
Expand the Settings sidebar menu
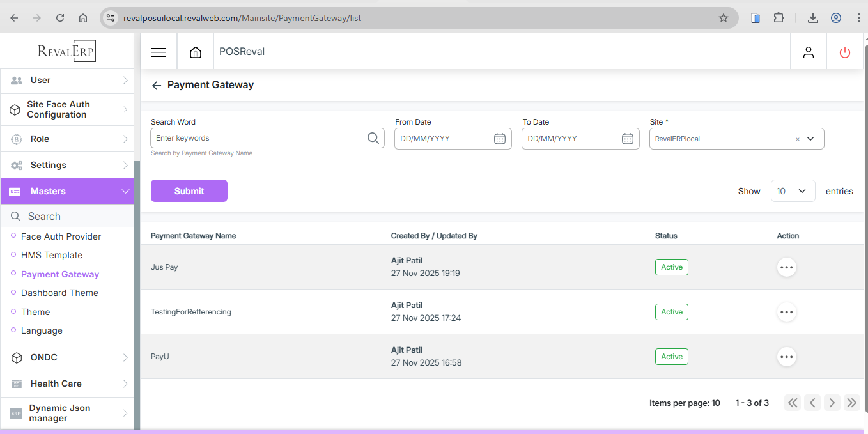coord(67,165)
